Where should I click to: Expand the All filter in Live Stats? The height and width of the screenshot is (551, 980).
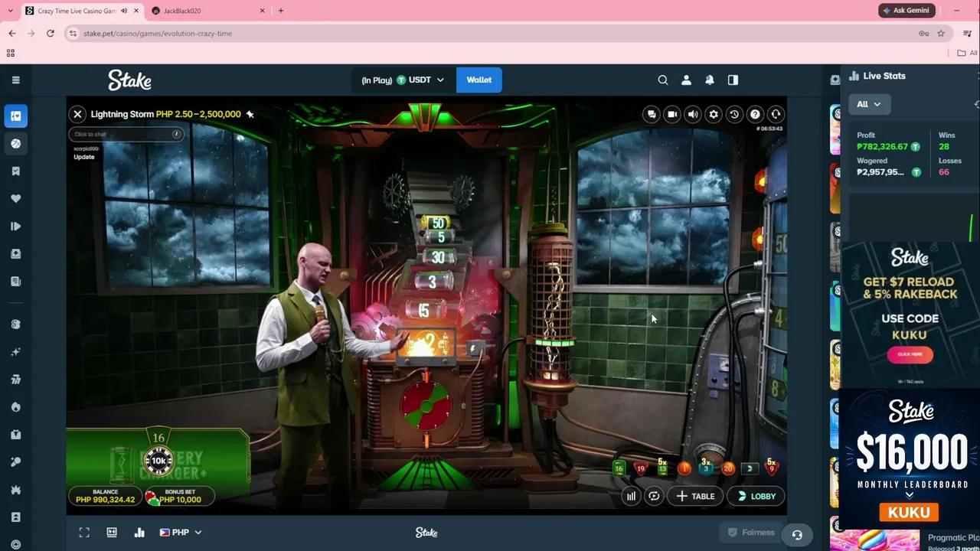pos(869,104)
